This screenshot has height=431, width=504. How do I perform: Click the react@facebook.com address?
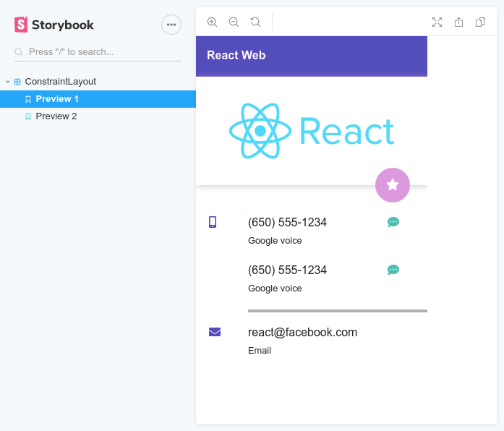302,333
